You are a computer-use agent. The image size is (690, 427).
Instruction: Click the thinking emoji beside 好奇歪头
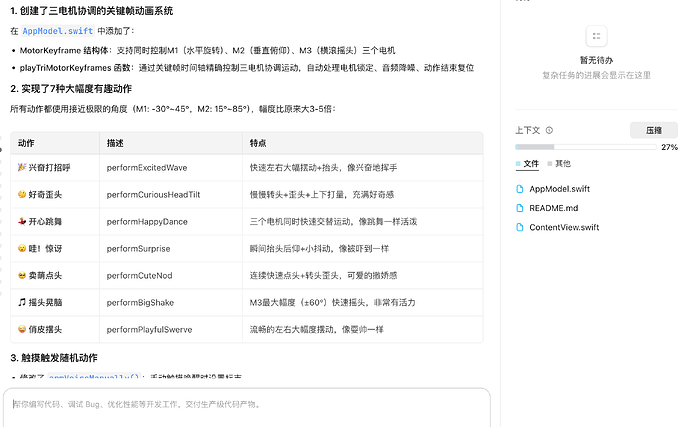[x=22, y=194]
